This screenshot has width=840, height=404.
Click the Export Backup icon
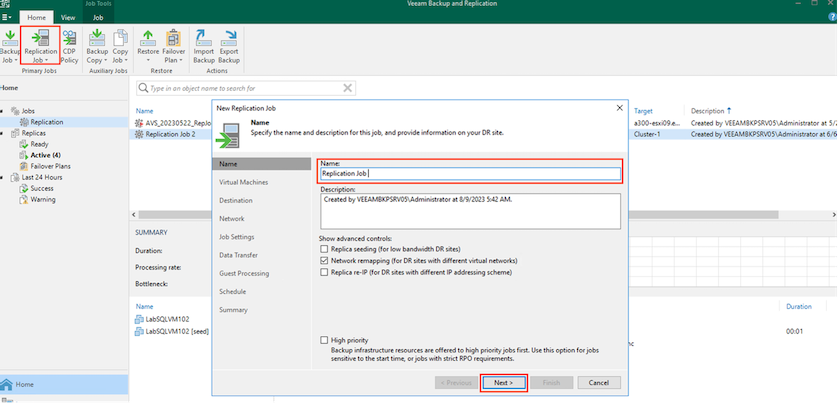pos(230,45)
